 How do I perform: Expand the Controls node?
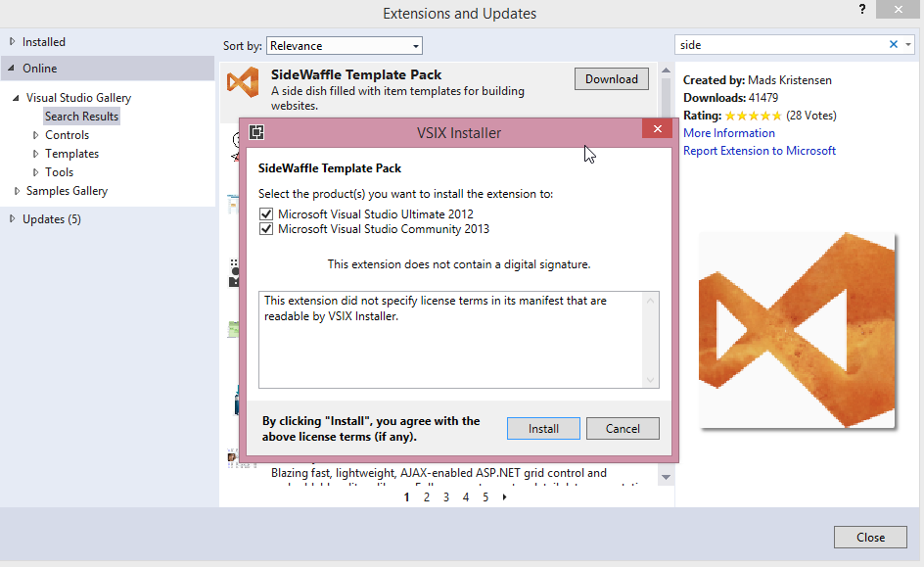(x=35, y=135)
